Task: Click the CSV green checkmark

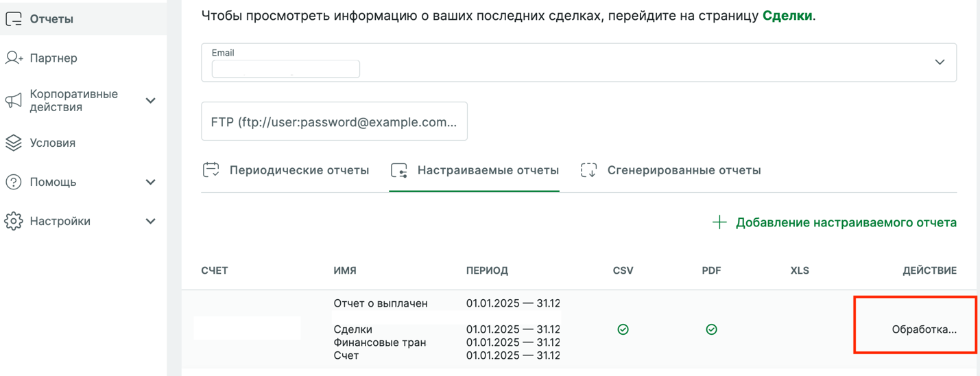Action: click(x=623, y=329)
